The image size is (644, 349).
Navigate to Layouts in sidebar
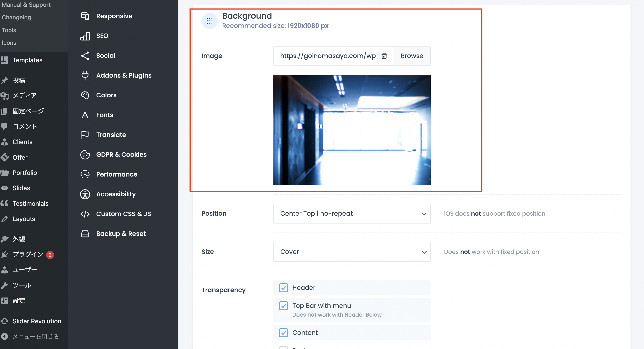click(24, 219)
